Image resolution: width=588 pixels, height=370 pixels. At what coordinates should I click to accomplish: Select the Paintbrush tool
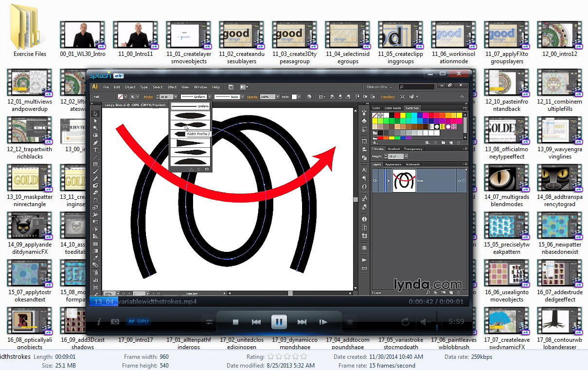point(96,171)
